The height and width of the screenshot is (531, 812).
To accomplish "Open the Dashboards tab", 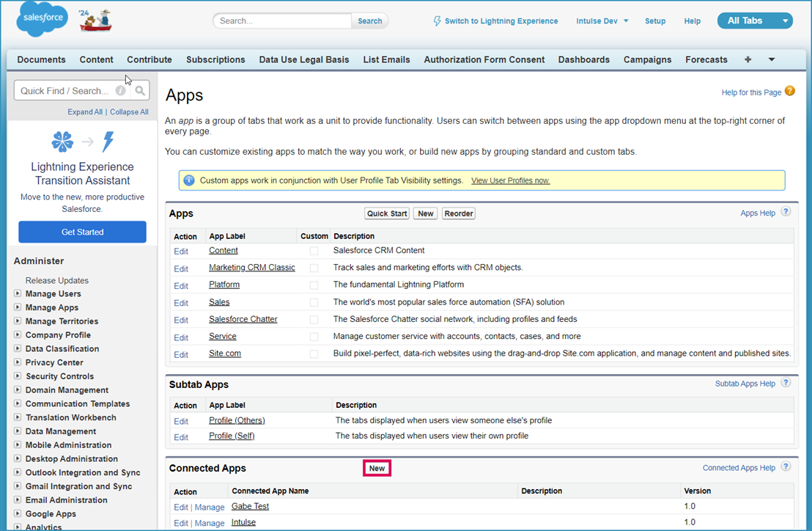I will coord(583,59).
